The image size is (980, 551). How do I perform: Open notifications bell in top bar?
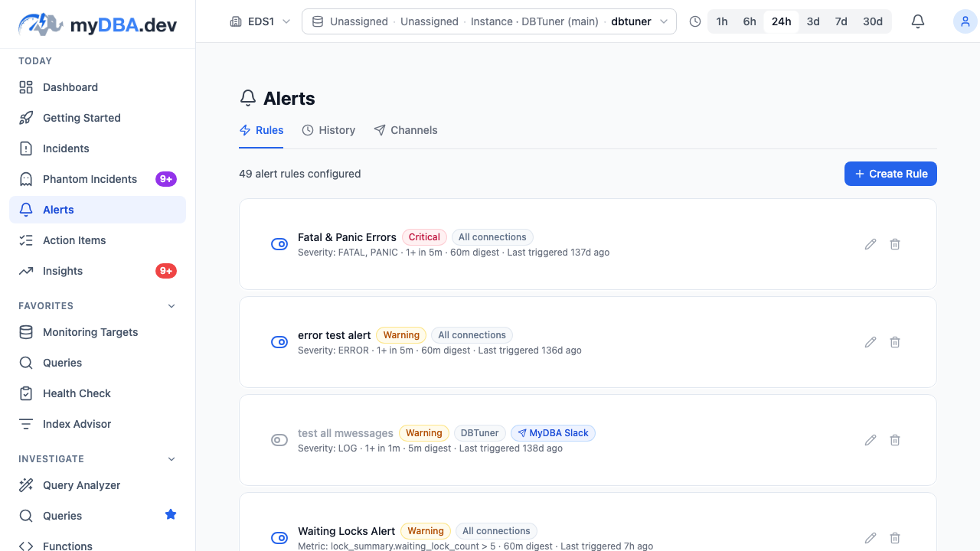[918, 21]
